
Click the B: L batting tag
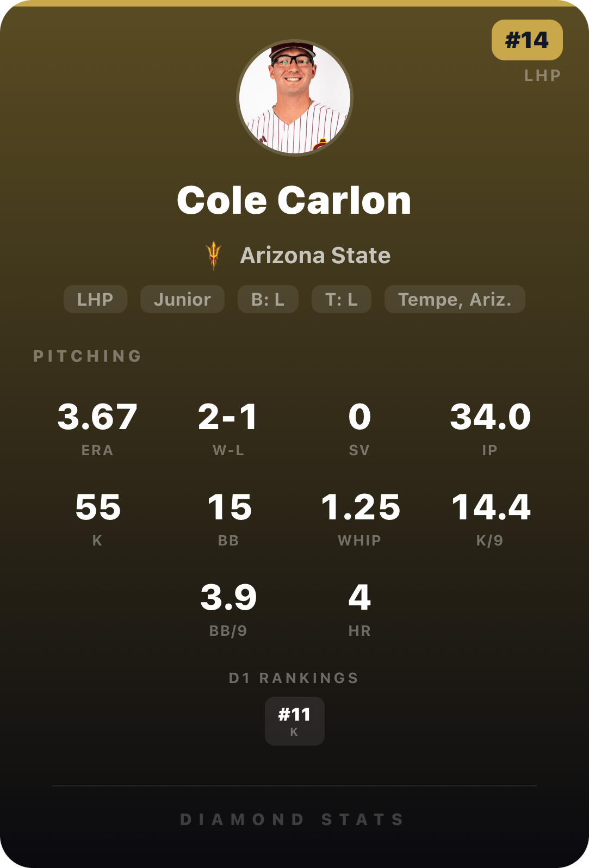coord(268,299)
